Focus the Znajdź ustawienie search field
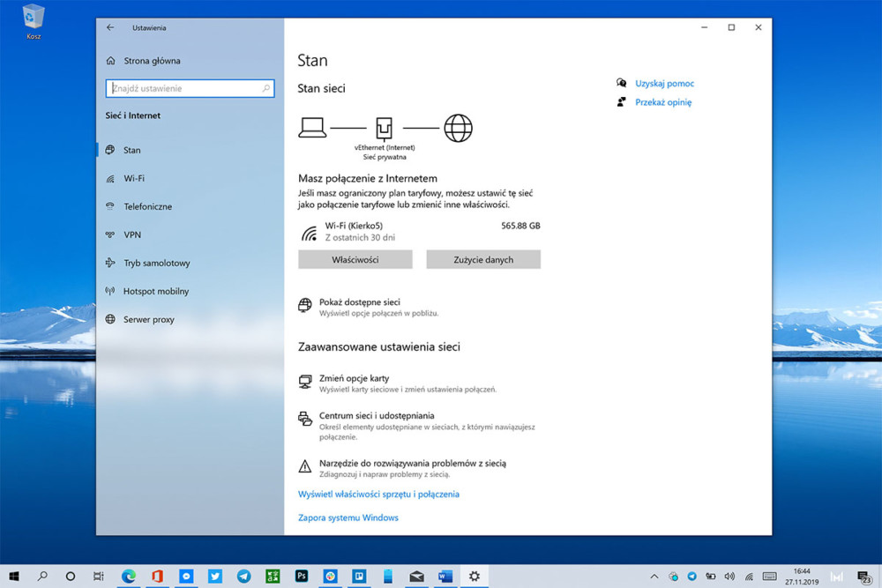 (190, 88)
